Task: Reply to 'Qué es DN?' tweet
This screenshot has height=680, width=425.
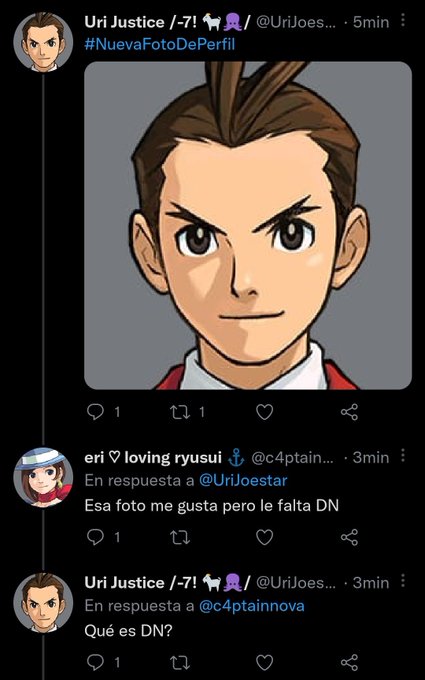Action: [95, 662]
